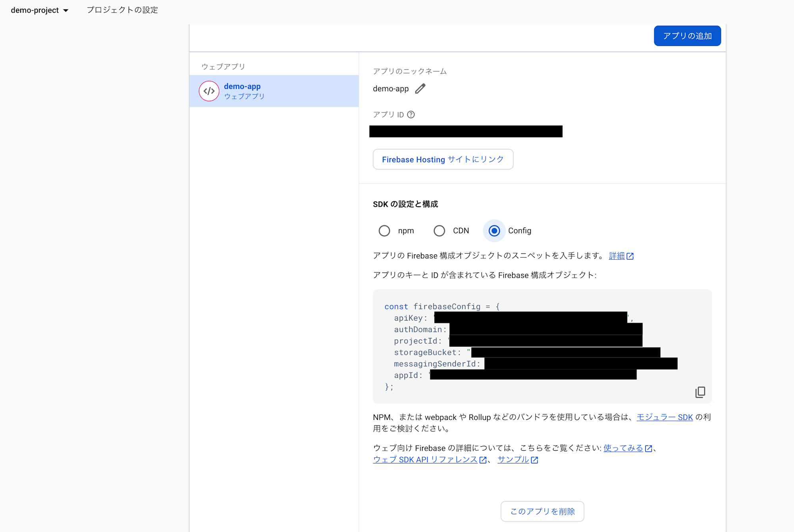Click external link icon next to 使ってみる
Screen dimensions: 794x532
[x=649, y=448]
